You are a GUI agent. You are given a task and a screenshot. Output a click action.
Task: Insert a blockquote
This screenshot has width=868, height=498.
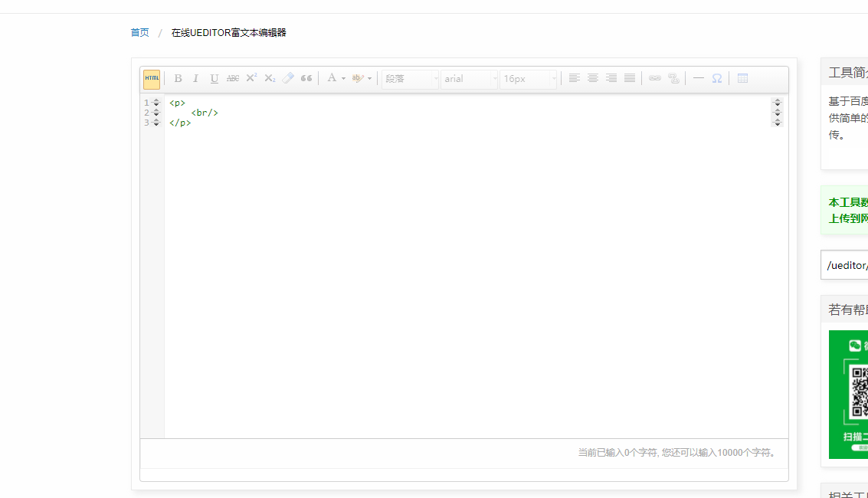(306, 78)
